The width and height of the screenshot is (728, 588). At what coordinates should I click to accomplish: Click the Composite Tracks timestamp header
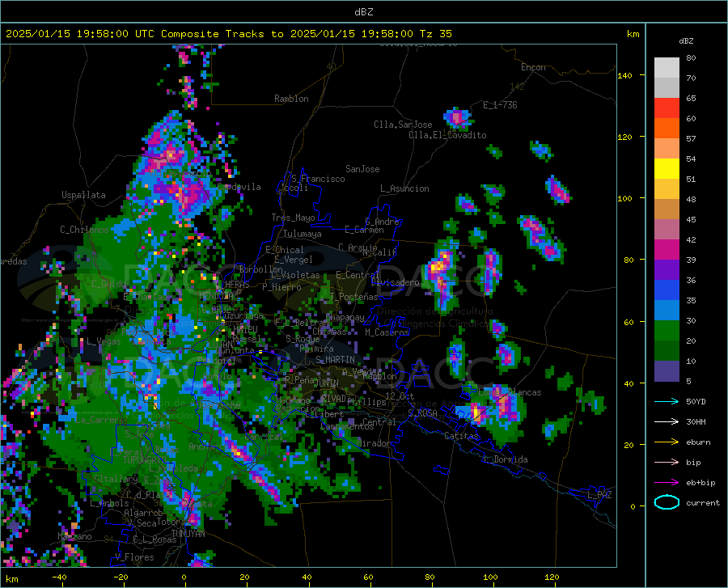[x=229, y=33]
